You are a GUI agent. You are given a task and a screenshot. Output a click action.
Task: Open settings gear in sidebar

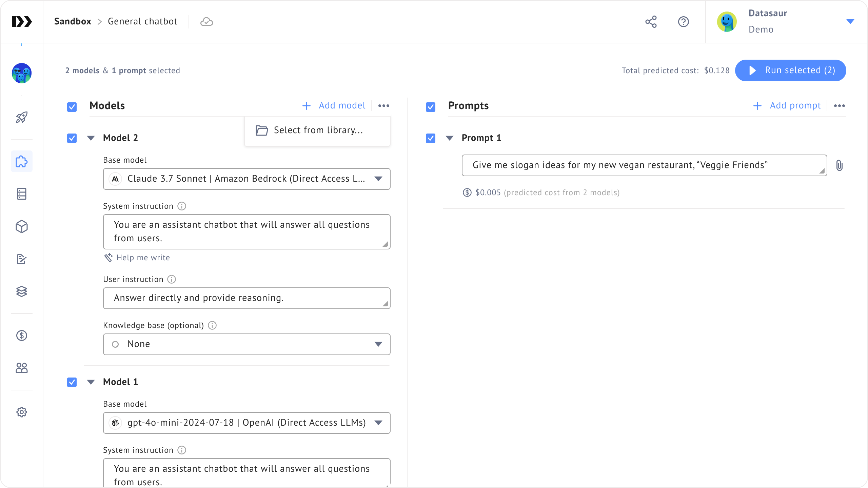coord(22,412)
